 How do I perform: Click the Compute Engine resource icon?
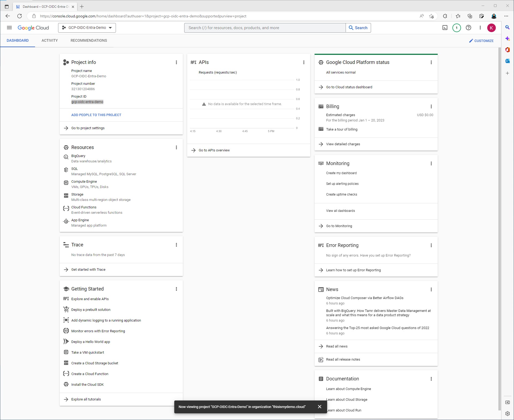tap(66, 183)
